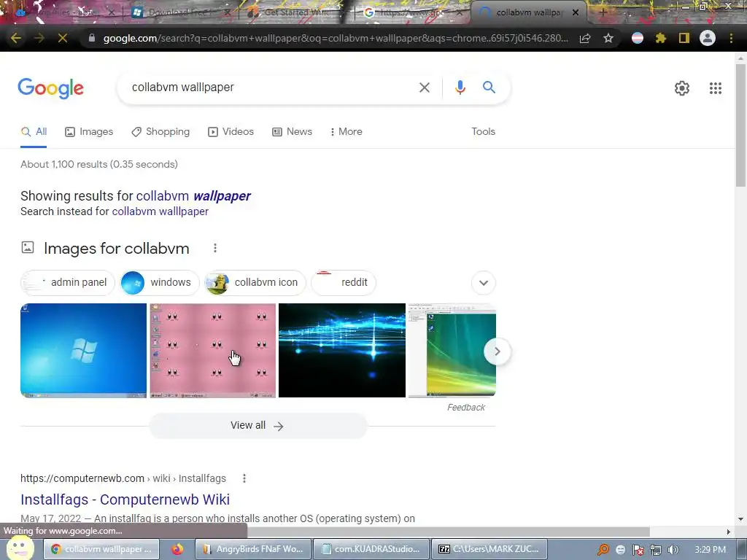Open Google quick settings gear
Image resolution: width=747 pixels, height=560 pixels.
pos(682,88)
